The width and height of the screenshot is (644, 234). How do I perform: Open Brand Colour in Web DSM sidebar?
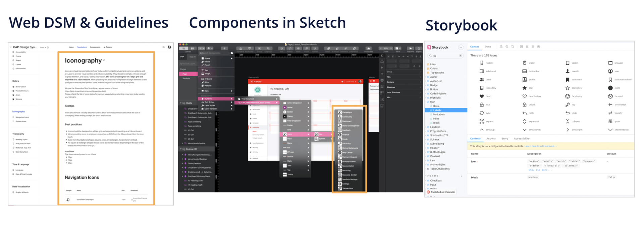tap(20, 87)
